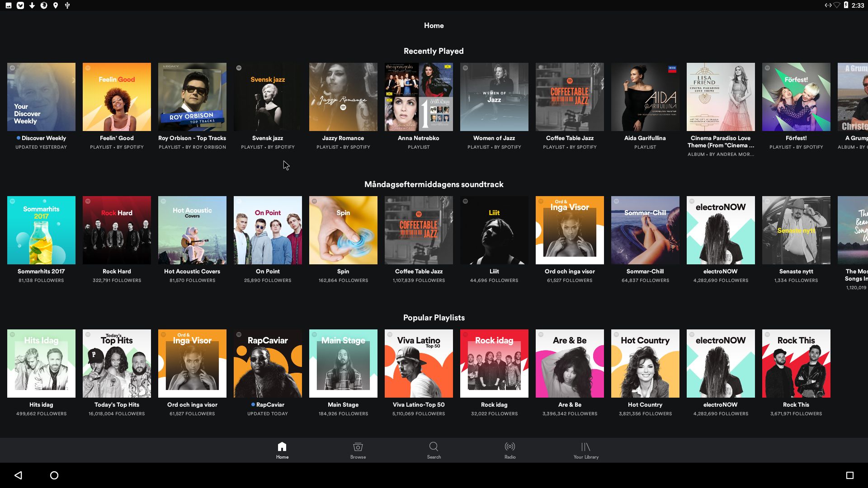
Task: Tap the Search magnifier icon
Action: (434, 446)
